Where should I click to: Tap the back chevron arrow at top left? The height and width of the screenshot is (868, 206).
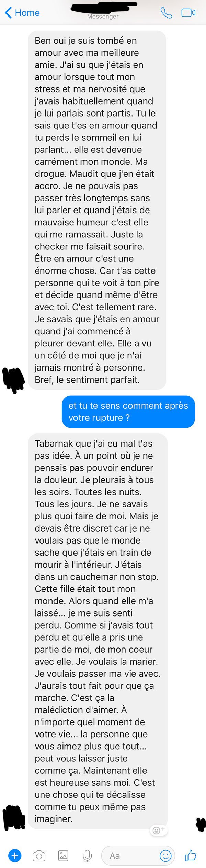click(x=8, y=13)
